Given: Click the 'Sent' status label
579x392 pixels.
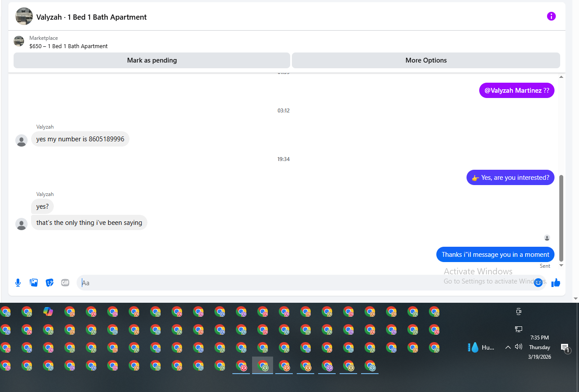Looking at the screenshot, I should click(x=545, y=266).
